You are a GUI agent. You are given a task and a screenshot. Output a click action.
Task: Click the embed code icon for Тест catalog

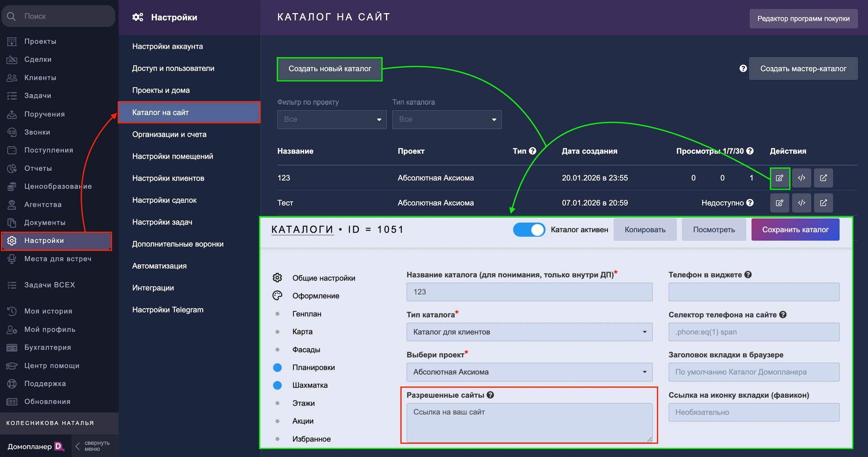point(801,203)
